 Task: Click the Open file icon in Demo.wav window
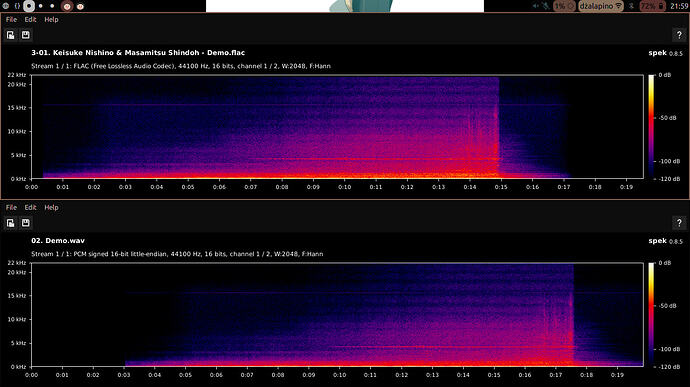click(11, 223)
